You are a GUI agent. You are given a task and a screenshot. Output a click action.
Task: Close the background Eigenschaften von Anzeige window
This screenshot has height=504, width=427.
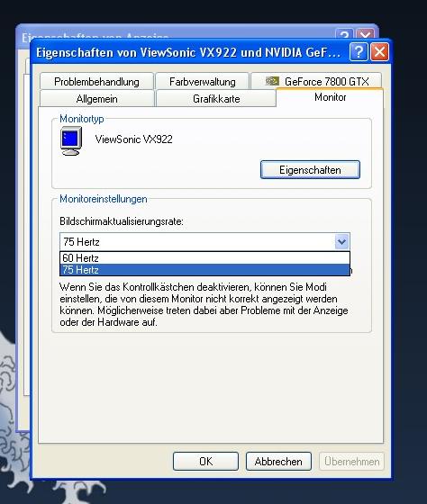(x=365, y=34)
